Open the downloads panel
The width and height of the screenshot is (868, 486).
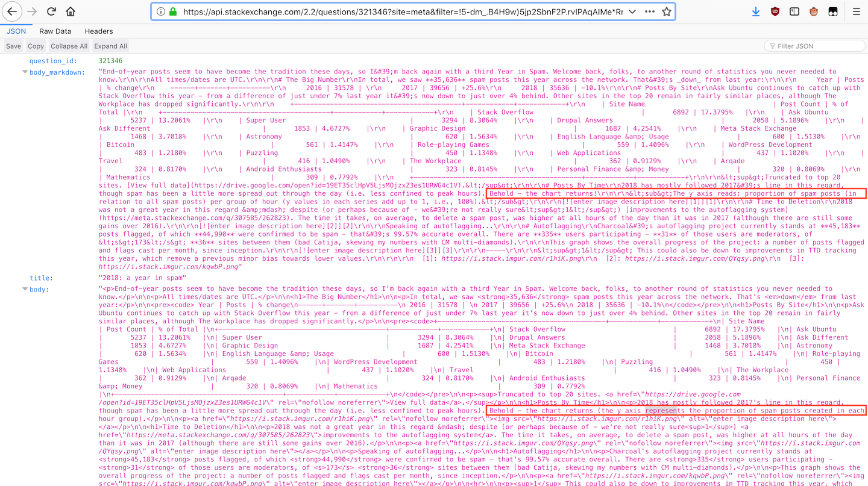coord(756,11)
